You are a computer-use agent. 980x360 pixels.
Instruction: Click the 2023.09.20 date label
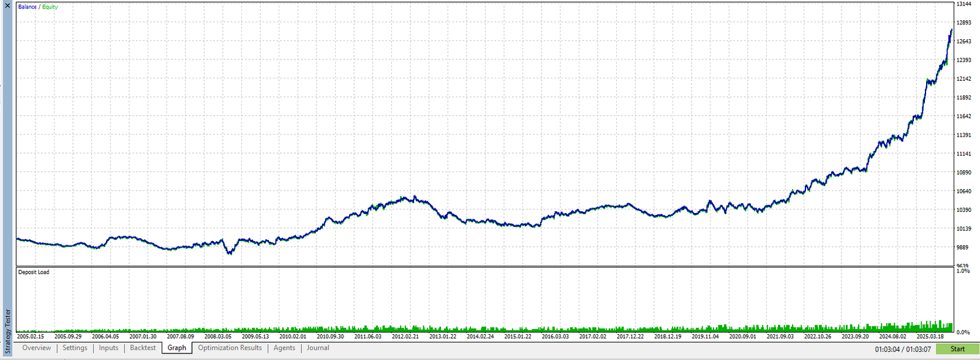pos(855,336)
